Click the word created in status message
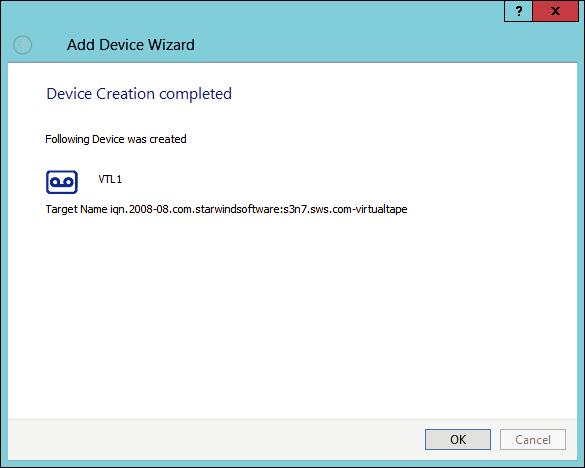This screenshot has width=585, height=468. [168, 139]
